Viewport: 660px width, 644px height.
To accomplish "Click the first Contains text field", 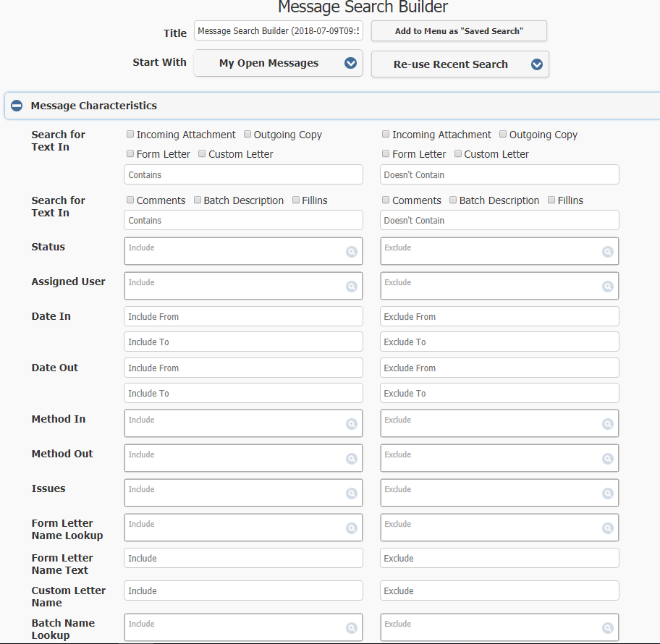I will click(243, 174).
